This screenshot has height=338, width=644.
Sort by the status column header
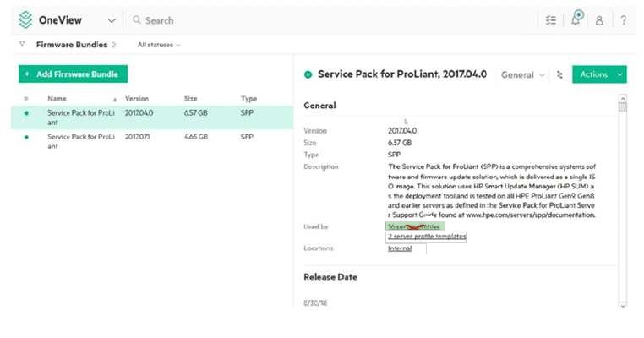(x=26, y=99)
